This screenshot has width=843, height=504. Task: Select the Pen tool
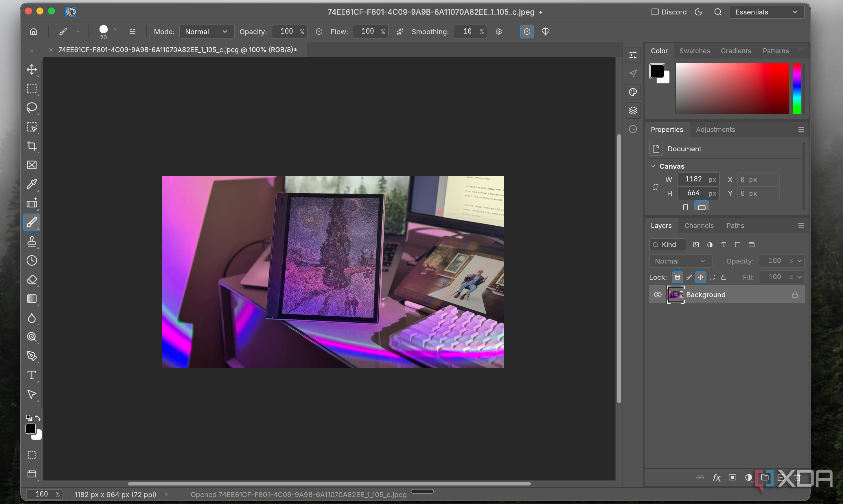point(32,356)
